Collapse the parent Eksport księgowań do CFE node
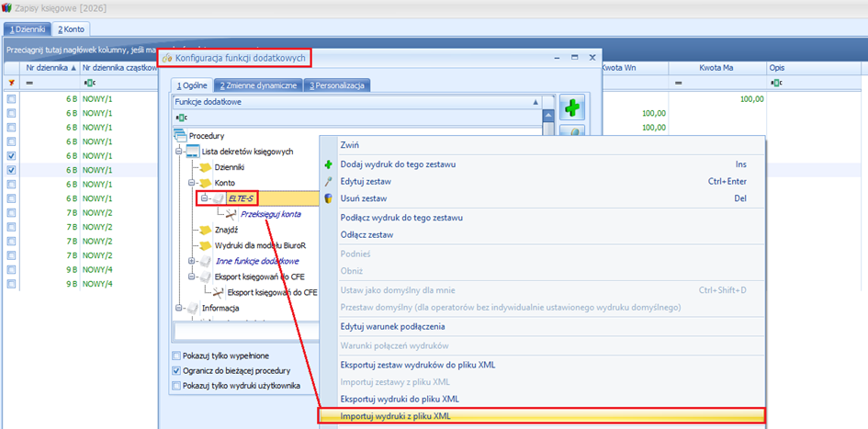The width and height of the screenshot is (868, 429). coord(192,277)
